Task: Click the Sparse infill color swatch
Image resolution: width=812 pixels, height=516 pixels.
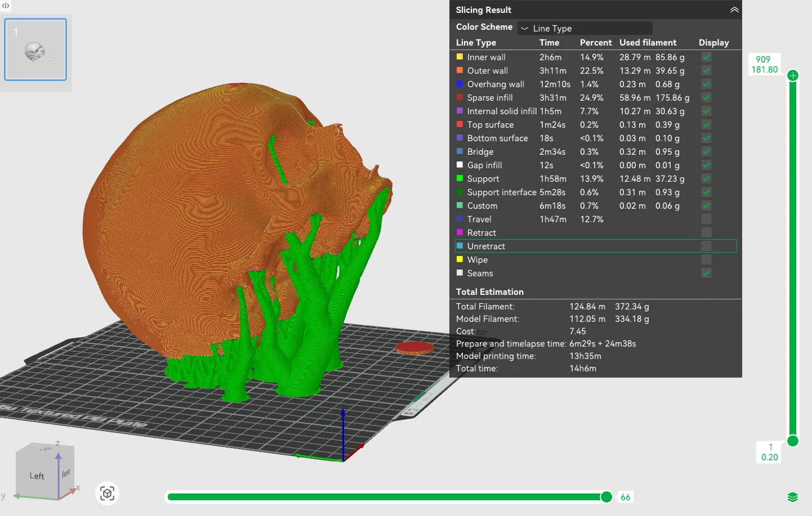Action: click(459, 98)
